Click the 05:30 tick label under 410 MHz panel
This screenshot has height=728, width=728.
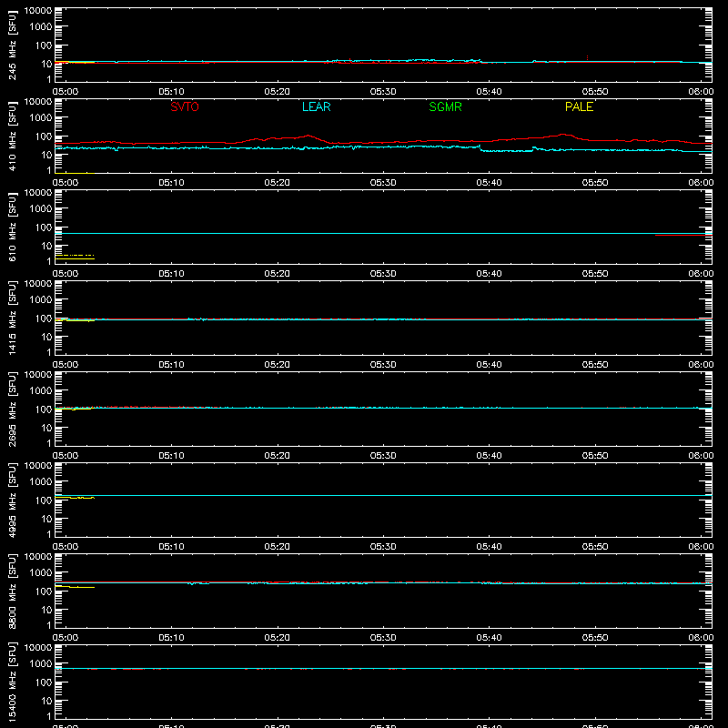click(383, 183)
